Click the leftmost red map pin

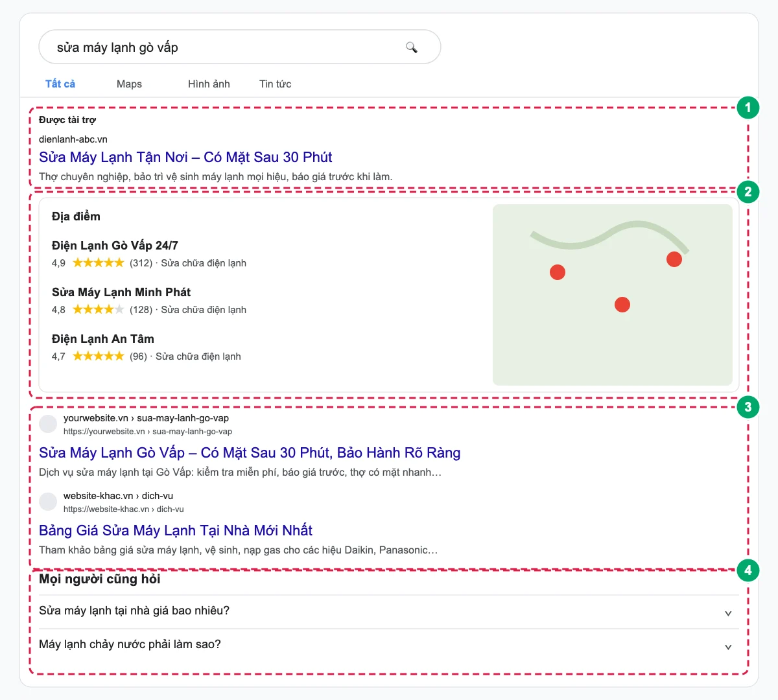tap(558, 272)
